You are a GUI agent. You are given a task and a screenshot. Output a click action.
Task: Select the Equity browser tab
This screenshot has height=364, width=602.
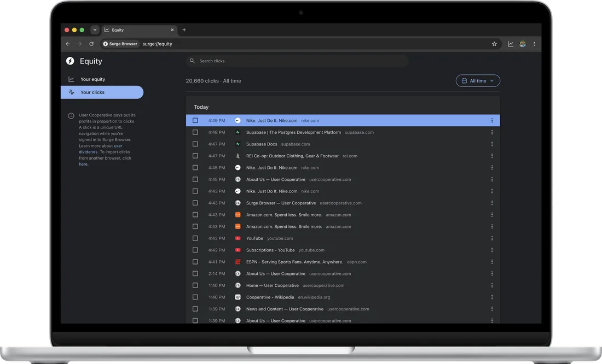click(x=140, y=30)
